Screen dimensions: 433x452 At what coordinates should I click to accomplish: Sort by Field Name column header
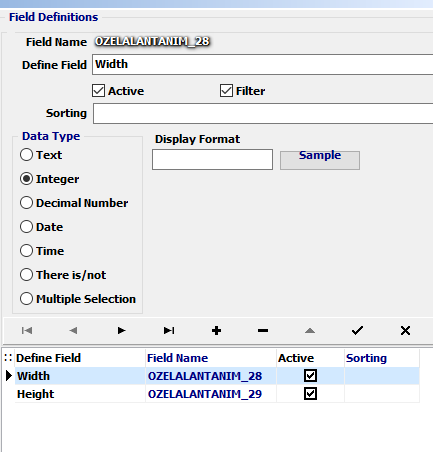click(x=178, y=358)
